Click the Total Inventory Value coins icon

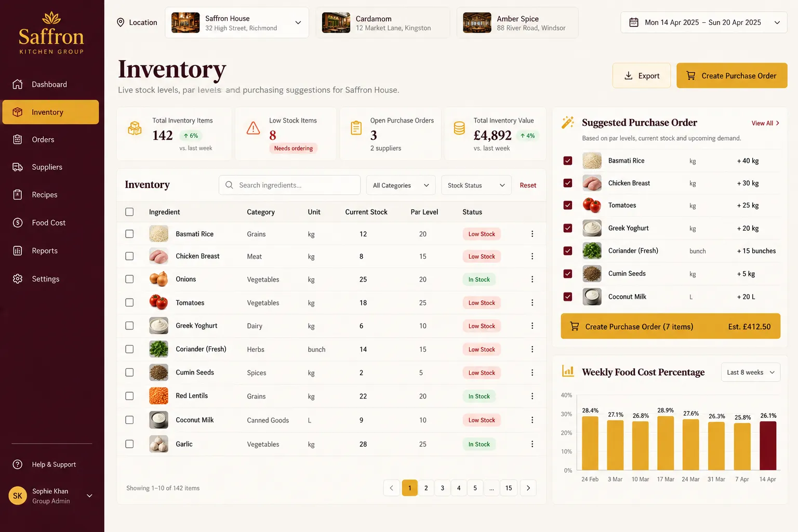(459, 128)
